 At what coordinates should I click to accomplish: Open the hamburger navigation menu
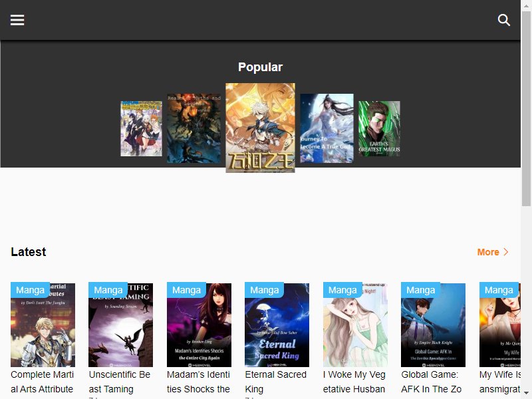click(17, 20)
